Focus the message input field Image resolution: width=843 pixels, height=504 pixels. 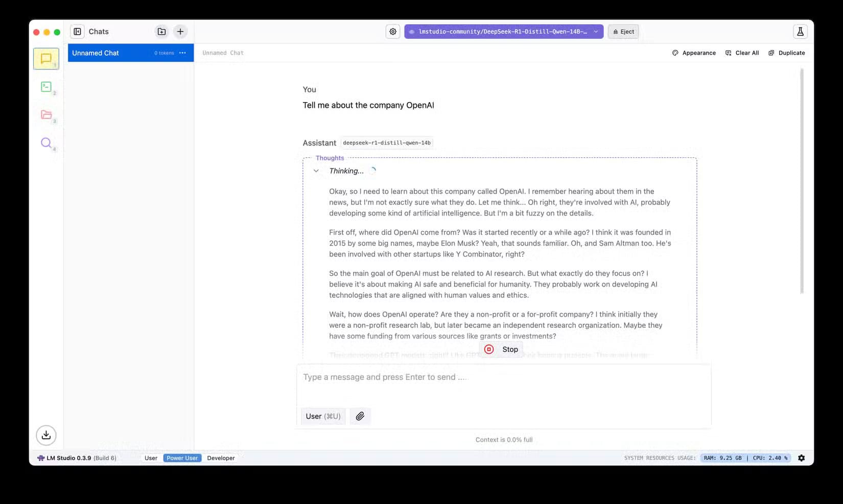tap(504, 377)
